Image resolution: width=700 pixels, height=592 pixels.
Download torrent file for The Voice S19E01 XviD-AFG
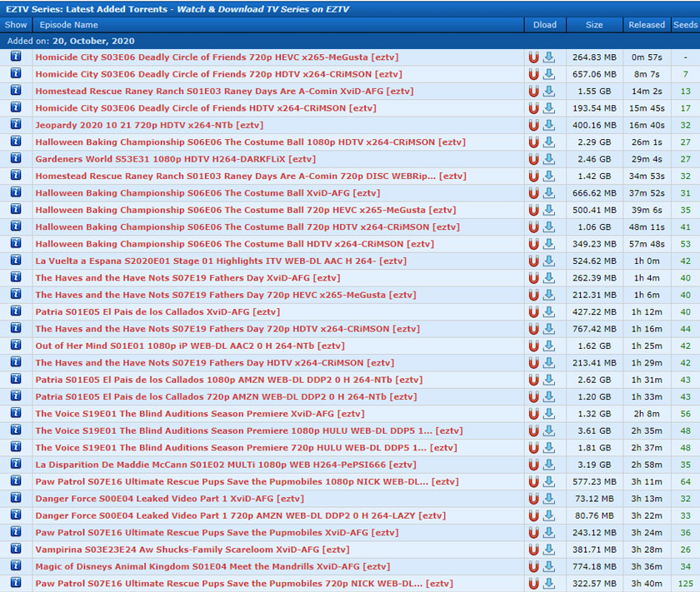click(x=549, y=414)
